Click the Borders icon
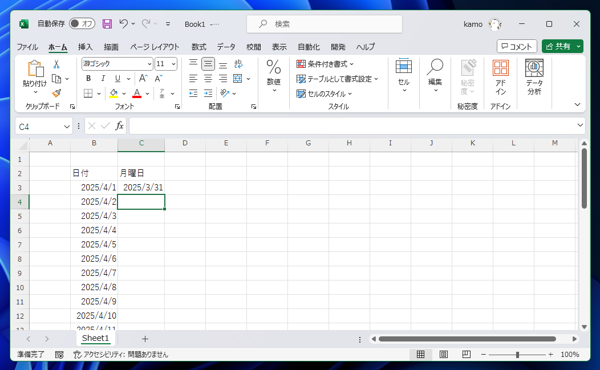 coord(88,93)
